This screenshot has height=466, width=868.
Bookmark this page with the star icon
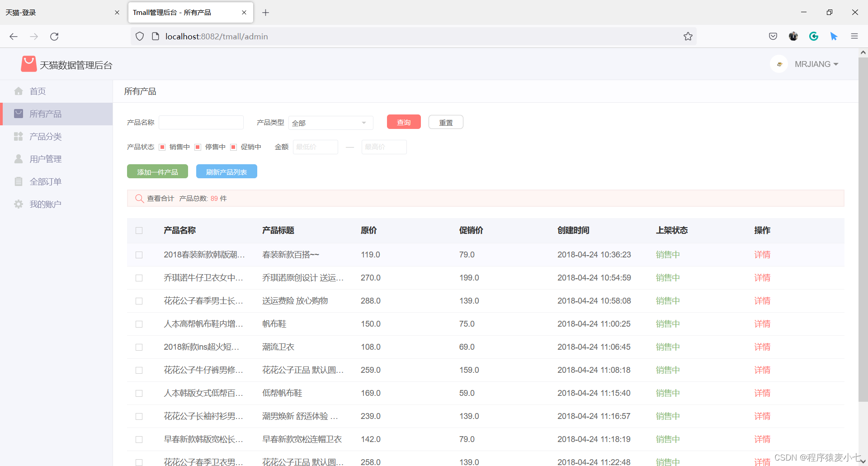pyautogui.click(x=688, y=36)
